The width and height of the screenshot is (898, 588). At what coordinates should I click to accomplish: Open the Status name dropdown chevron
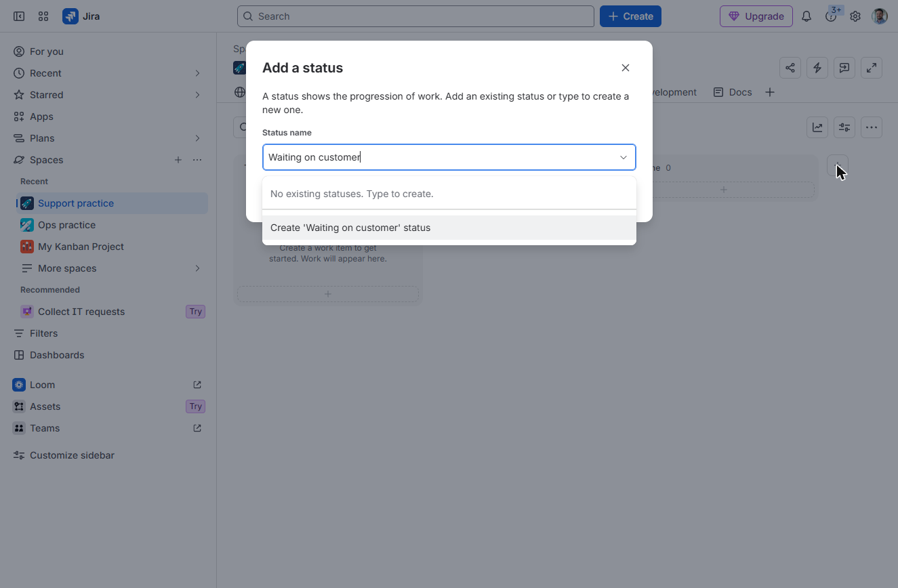pos(624,157)
